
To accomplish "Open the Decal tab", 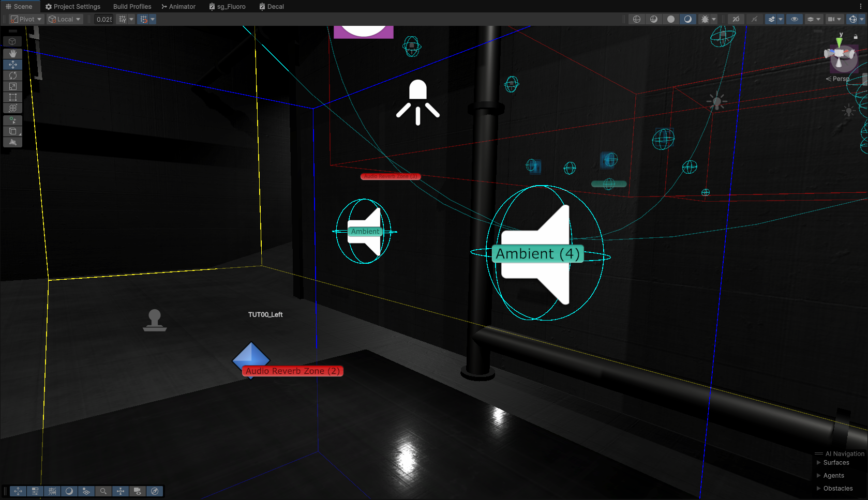I will pyautogui.click(x=272, y=6).
